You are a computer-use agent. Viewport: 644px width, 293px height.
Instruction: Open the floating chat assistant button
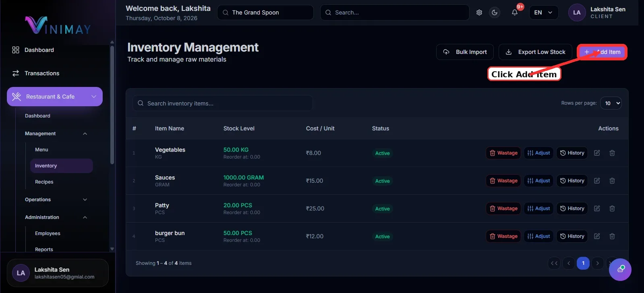coord(620,270)
